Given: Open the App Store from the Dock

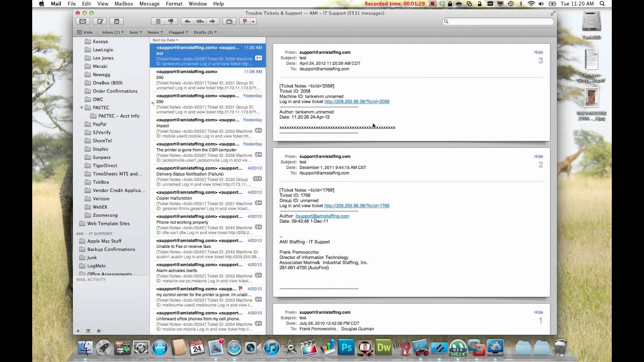Looking at the screenshot, I should click(x=160, y=347).
